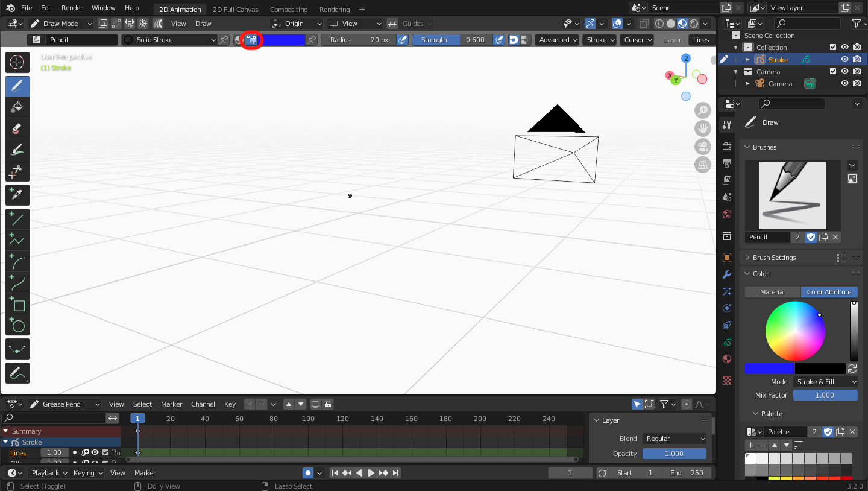
Task: Expand the Stroke item in the outliner
Action: (748, 59)
